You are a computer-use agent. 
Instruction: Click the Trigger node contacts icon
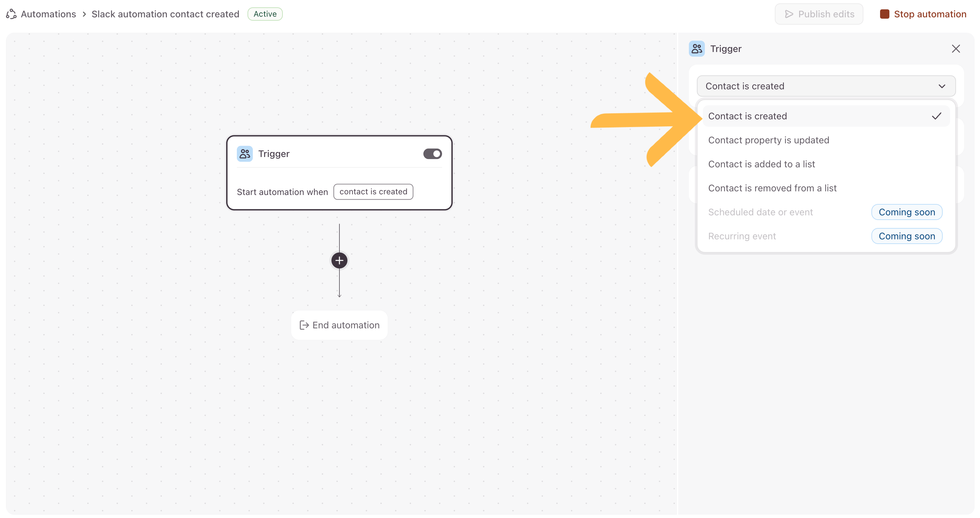pos(245,154)
